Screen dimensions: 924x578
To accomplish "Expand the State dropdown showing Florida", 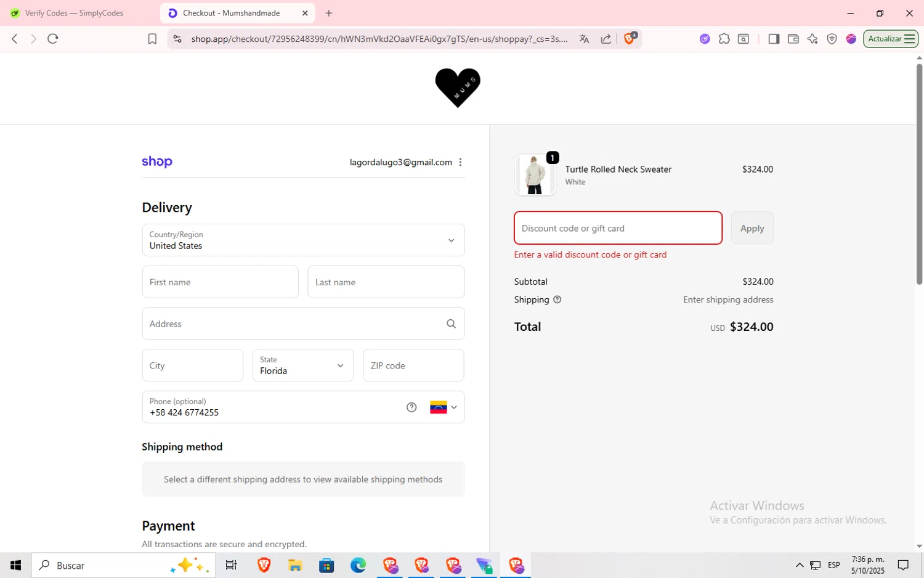I will 303,365.
